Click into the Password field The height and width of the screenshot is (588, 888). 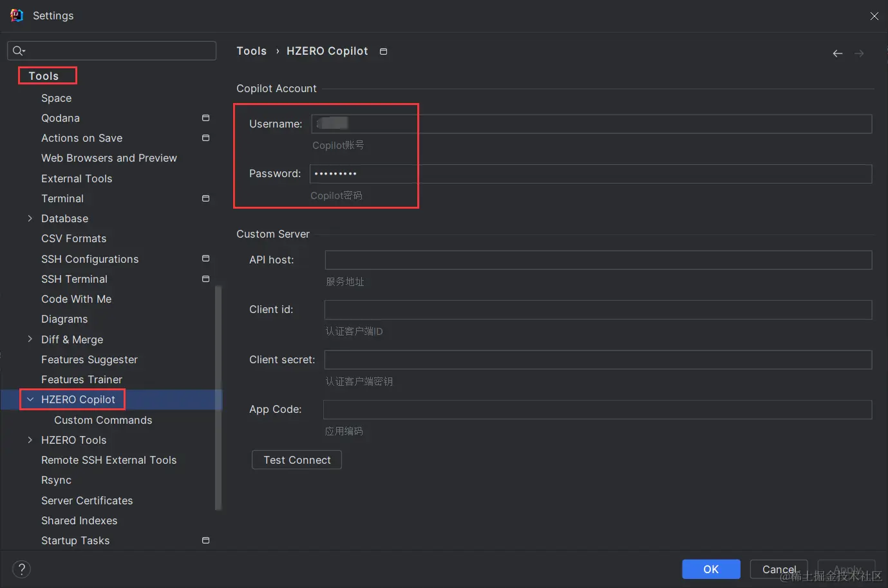coord(591,174)
